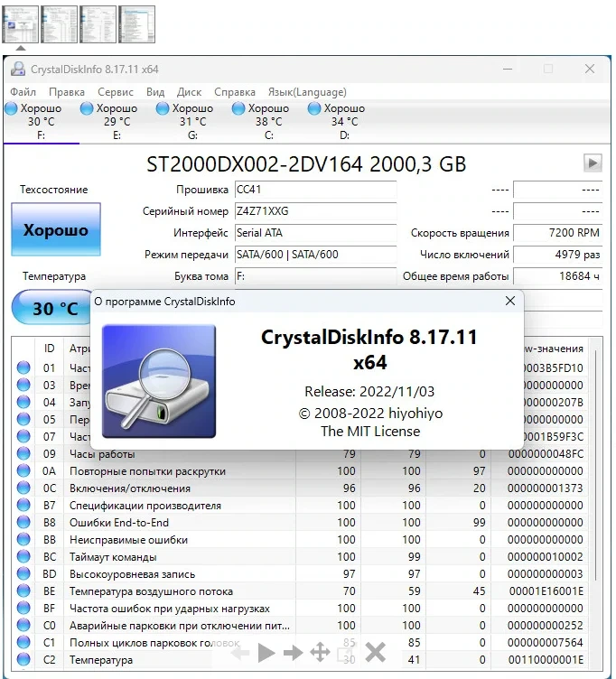Open the Язык(Language) menu

coord(307,92)
